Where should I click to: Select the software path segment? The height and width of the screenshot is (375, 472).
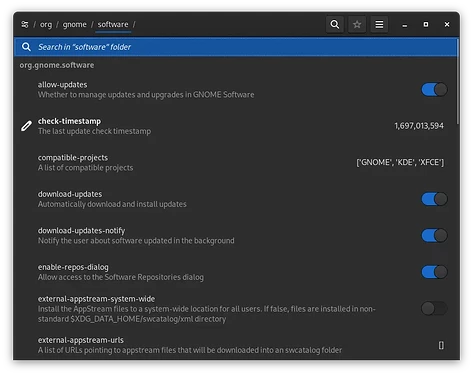pos(113,24)
